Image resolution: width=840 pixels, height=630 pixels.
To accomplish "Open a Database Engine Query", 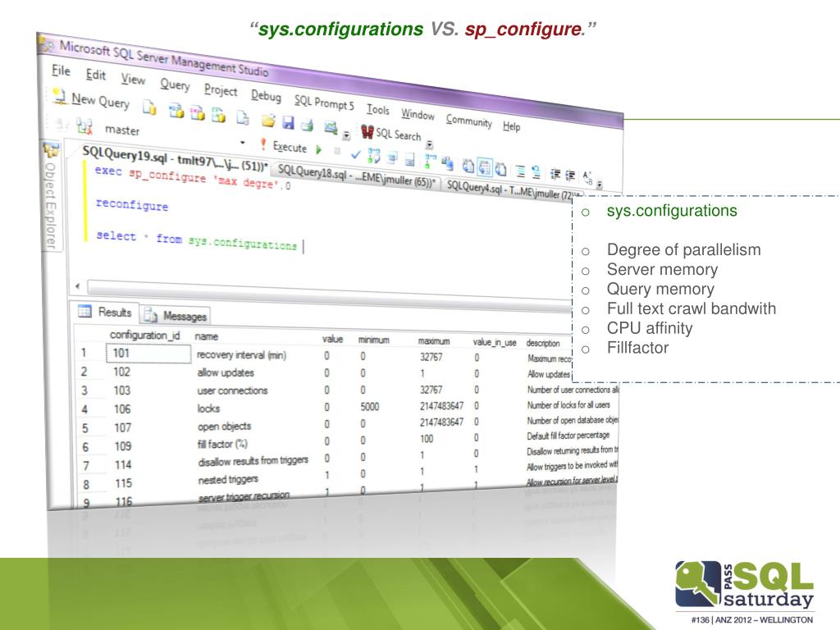I will [149, 107].
